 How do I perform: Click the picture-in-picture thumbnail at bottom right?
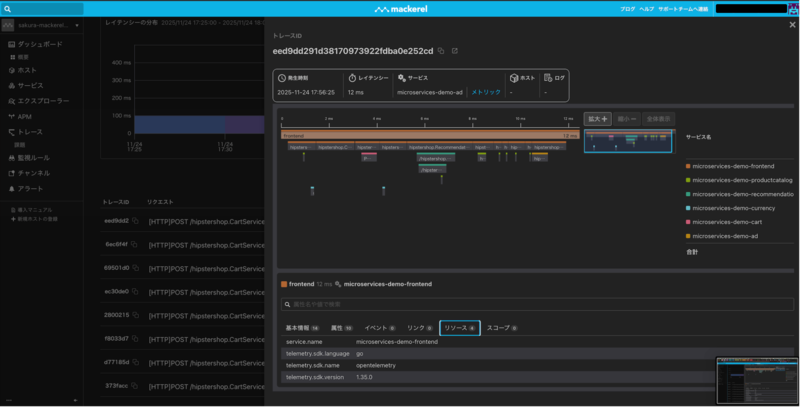[757, 380]
